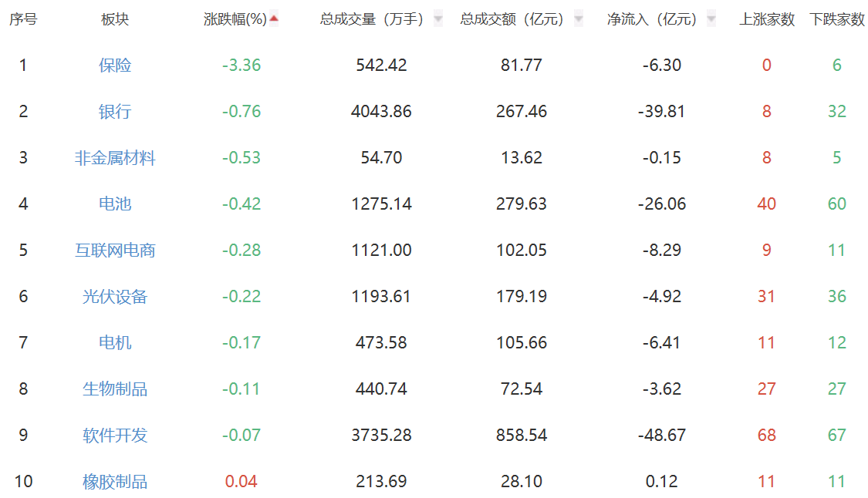Click the red sort arrow beside 涨跌幅(%)
868x498 pixels.
[274, 19]
